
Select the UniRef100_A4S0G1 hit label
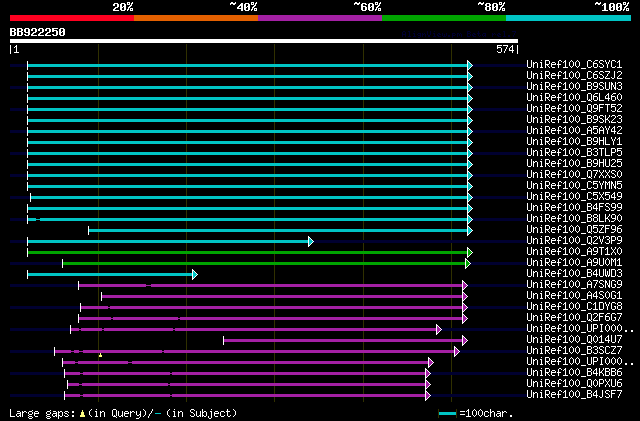(574, 296)
